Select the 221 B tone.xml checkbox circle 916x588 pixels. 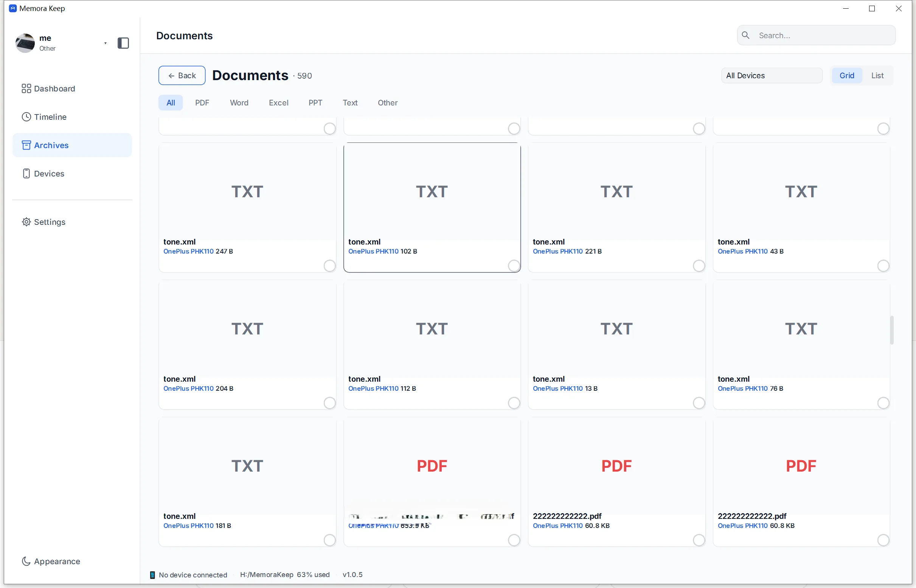[699, 265]
